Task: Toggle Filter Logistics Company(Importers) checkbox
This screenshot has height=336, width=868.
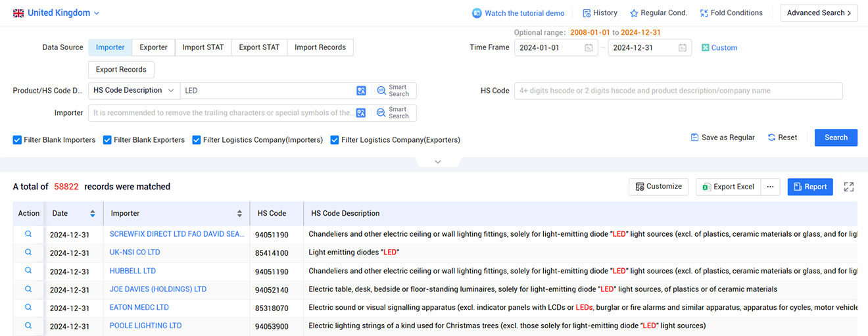Action: pyautogui.click(x=197, y=140)
